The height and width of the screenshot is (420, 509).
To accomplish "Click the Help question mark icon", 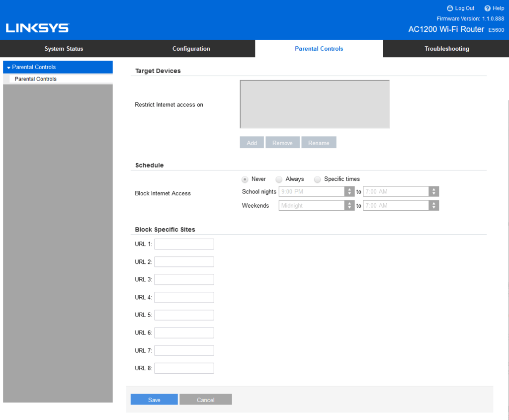I will pyautogui.click(x=487, y=8).
